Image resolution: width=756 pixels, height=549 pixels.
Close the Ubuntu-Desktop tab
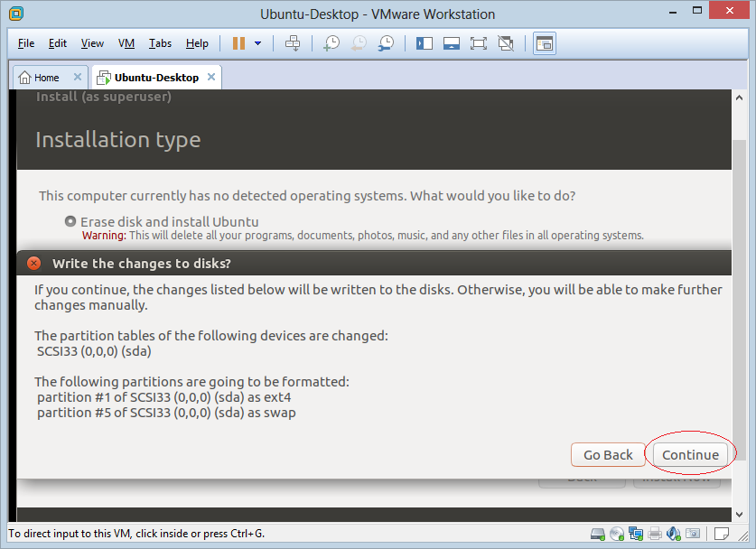point(211,77)
